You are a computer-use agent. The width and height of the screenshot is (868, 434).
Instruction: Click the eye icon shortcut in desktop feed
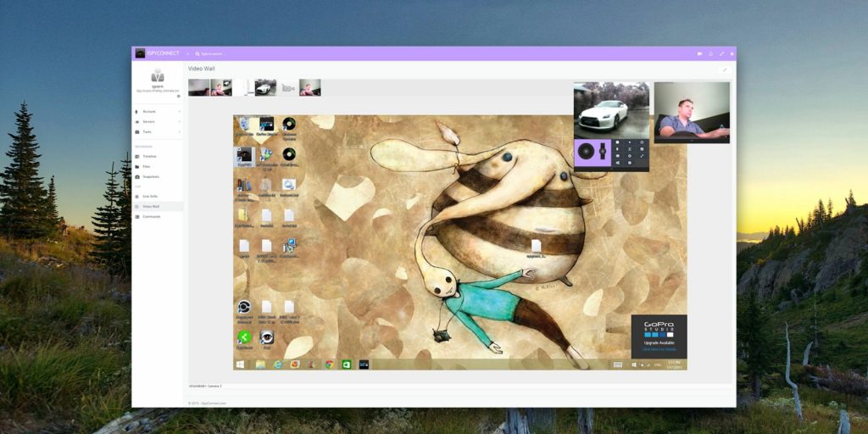pyautogui.click(x=267, y=339)
